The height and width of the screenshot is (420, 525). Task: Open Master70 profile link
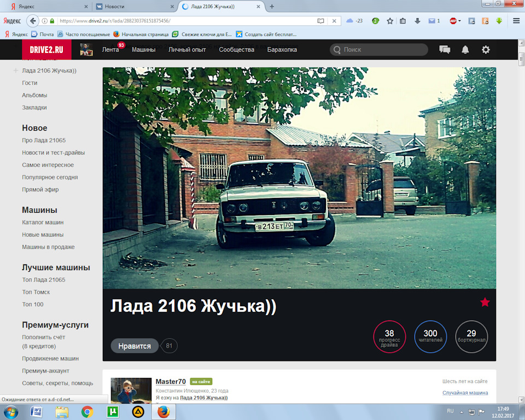[x=171, y=382]
